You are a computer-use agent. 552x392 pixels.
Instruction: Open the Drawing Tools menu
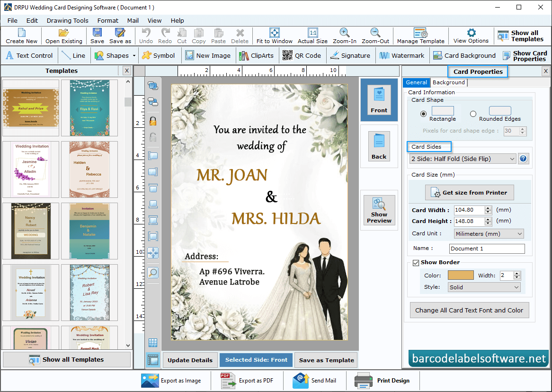68,20
